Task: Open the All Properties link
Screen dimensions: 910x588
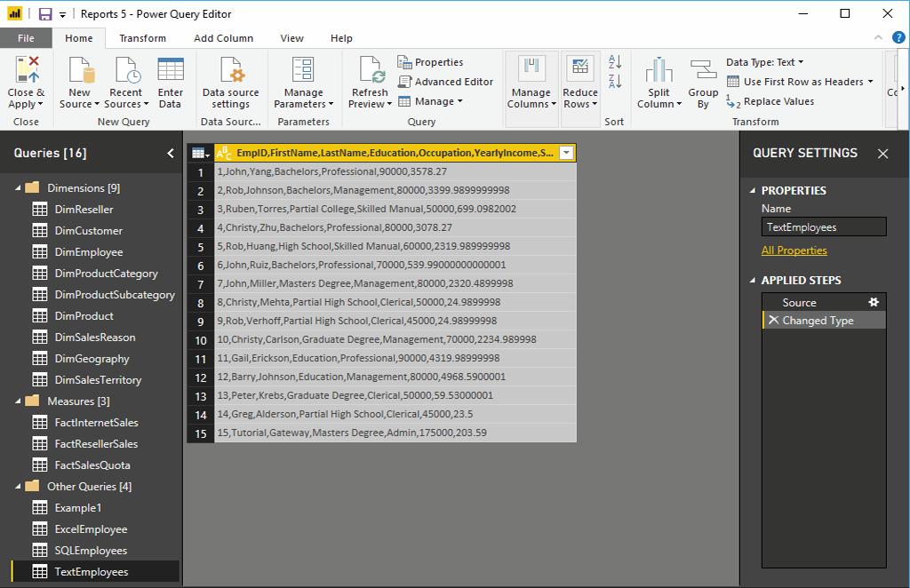Action: pos(794,250)
